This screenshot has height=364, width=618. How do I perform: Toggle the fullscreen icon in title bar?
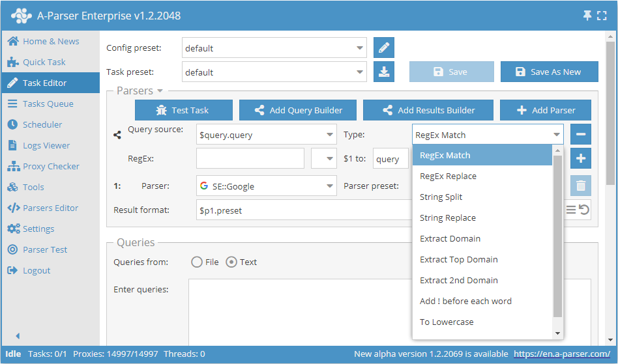click(x=602, y=15)
